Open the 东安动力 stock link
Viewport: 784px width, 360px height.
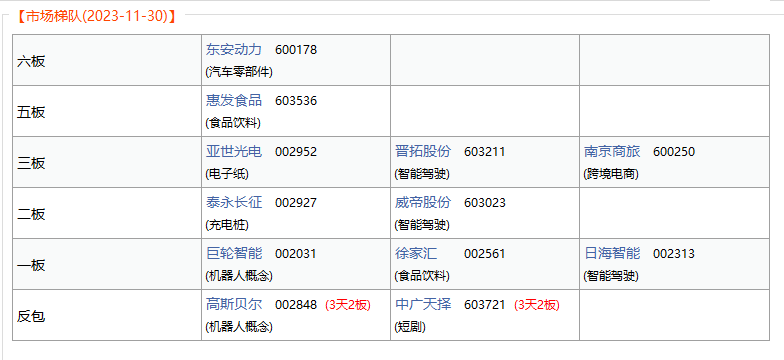coord(234,50)
